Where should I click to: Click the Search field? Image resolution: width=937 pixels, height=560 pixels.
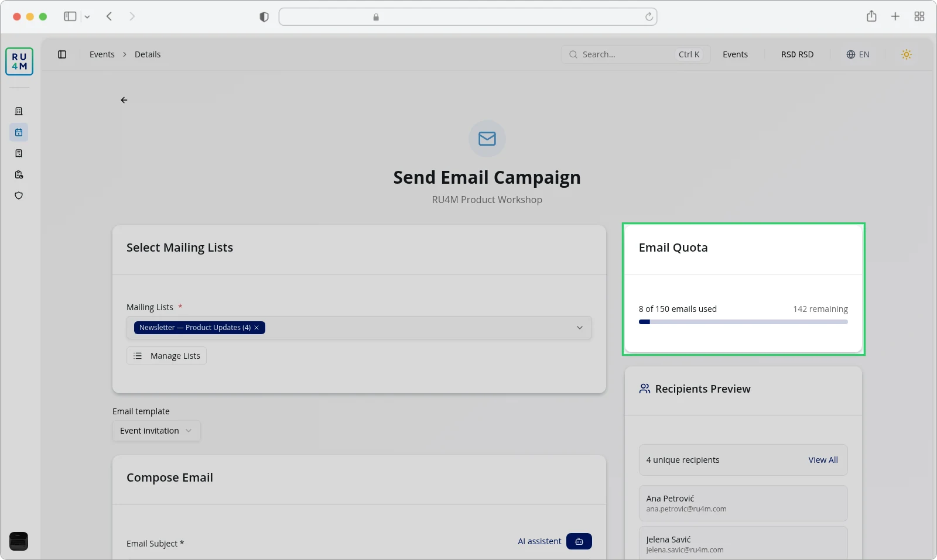click(635, 54)
